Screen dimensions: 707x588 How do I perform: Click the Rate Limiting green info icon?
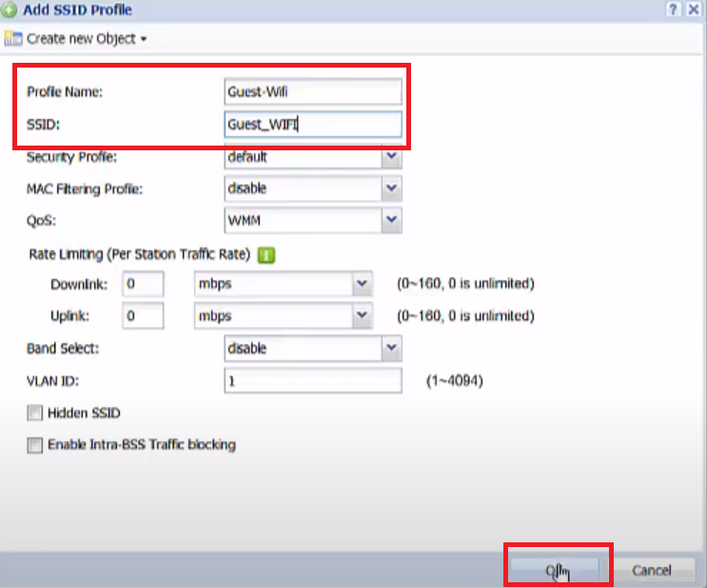coord(265,254)
